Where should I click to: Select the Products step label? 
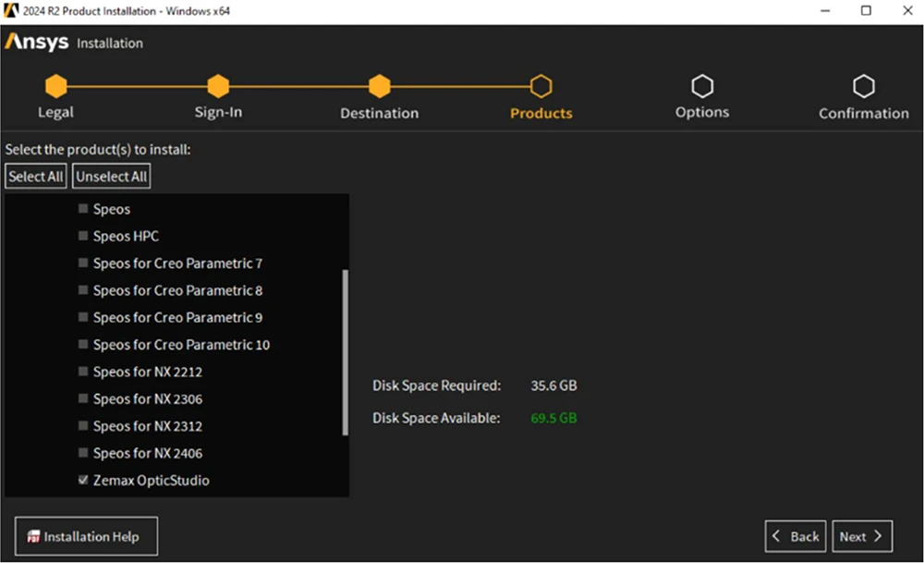coord(541,113)
